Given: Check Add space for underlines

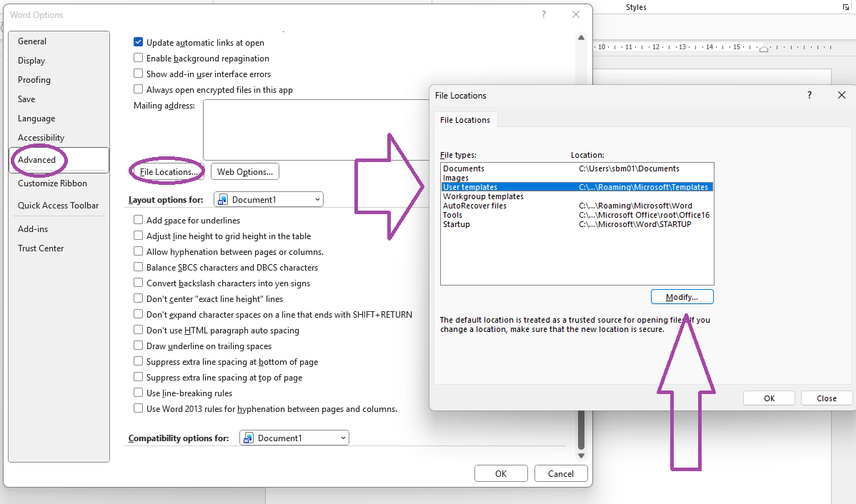Looking at the screenshot, I should [x=137, y=220].
